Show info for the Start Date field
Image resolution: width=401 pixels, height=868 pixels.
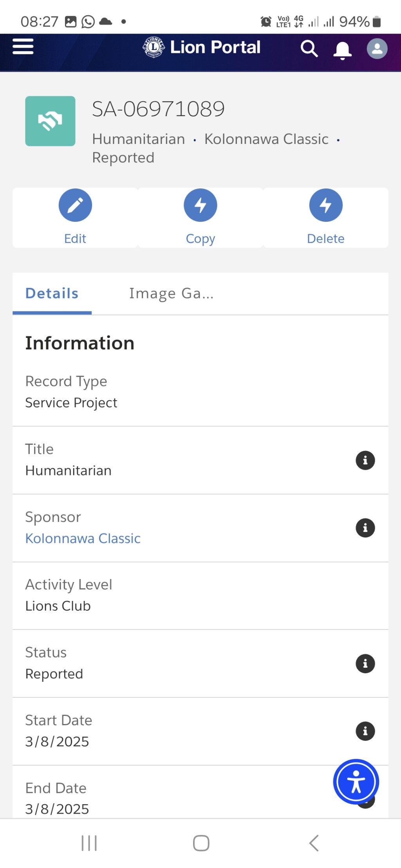tap(365, 731)
